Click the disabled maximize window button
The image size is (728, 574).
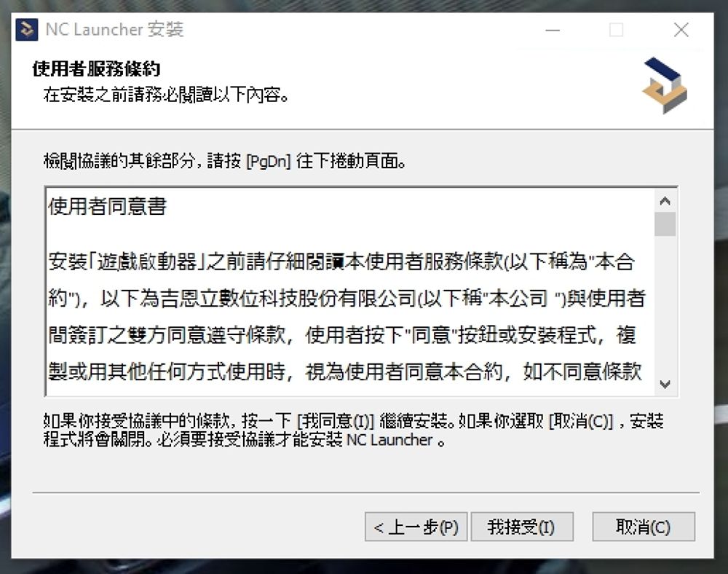(x=616, y=30)
